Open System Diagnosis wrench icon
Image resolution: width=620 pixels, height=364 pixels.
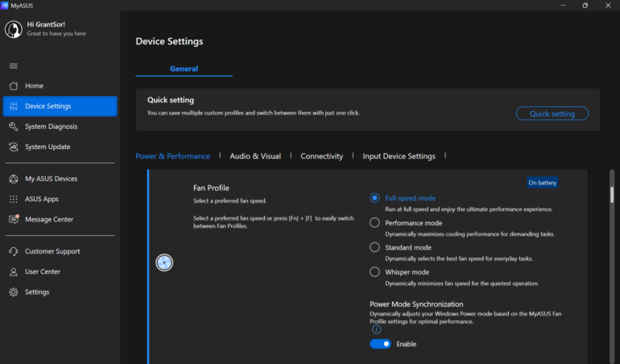pos(14,126)
